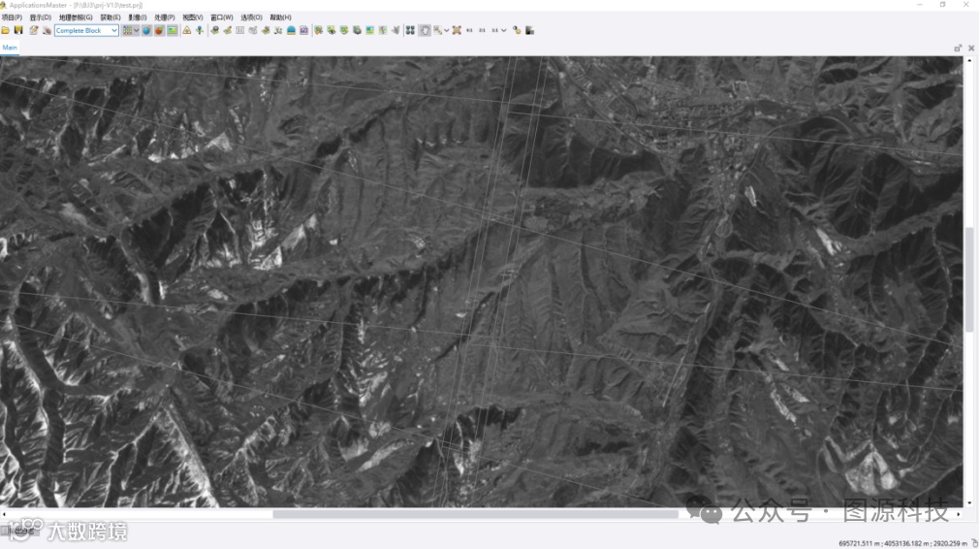980x549 pixels.
Task: Toggle the landscape image display icon
Action: coord(172,30)
